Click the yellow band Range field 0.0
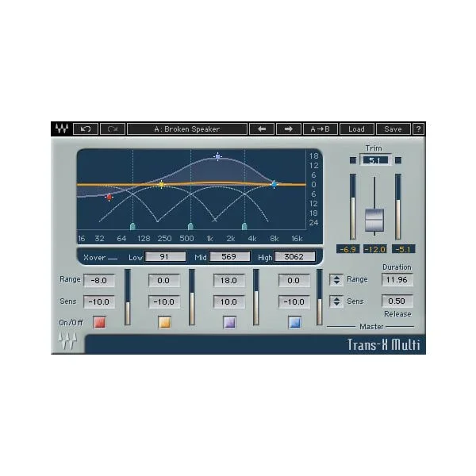The image size is (476, 476). click(164, 280)
